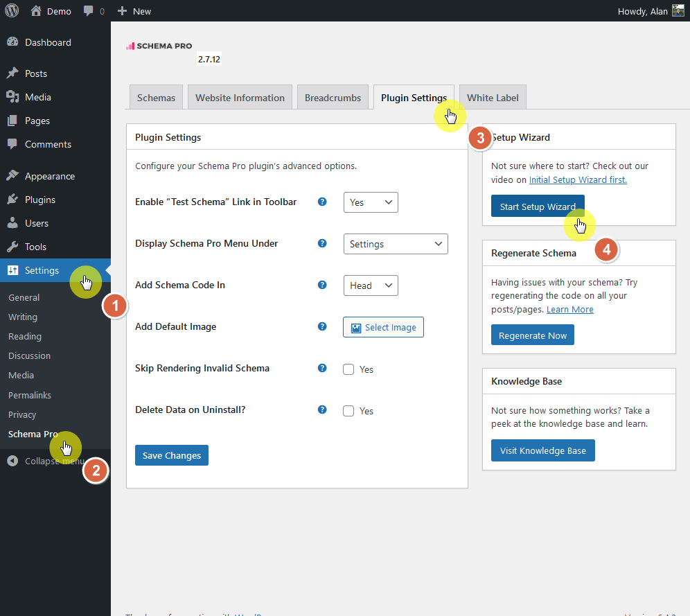This screenshot has height=616, width=690.
Task: Switch to the Schemas tab
Action: [x=156, y=97]
